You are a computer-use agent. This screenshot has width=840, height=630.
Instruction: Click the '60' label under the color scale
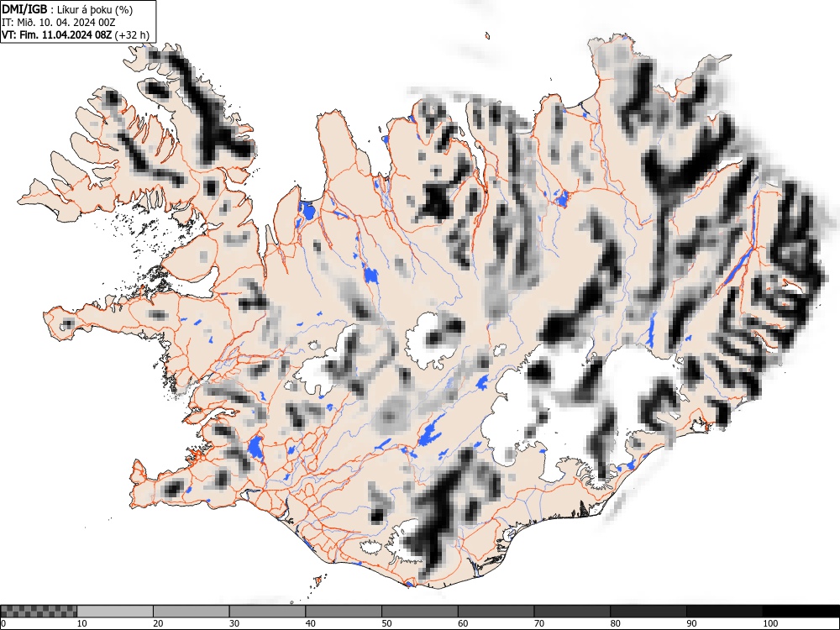463,623
